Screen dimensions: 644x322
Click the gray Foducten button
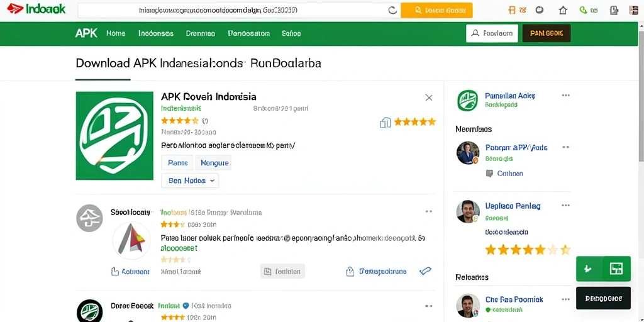pyautogui.click(x=282, y=271)
